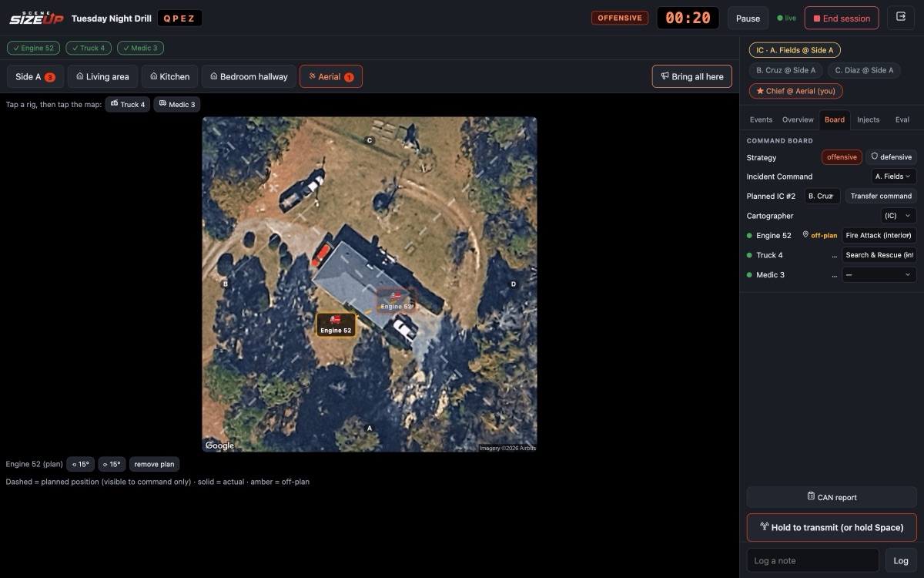Open the CAN report

[832, 497]
